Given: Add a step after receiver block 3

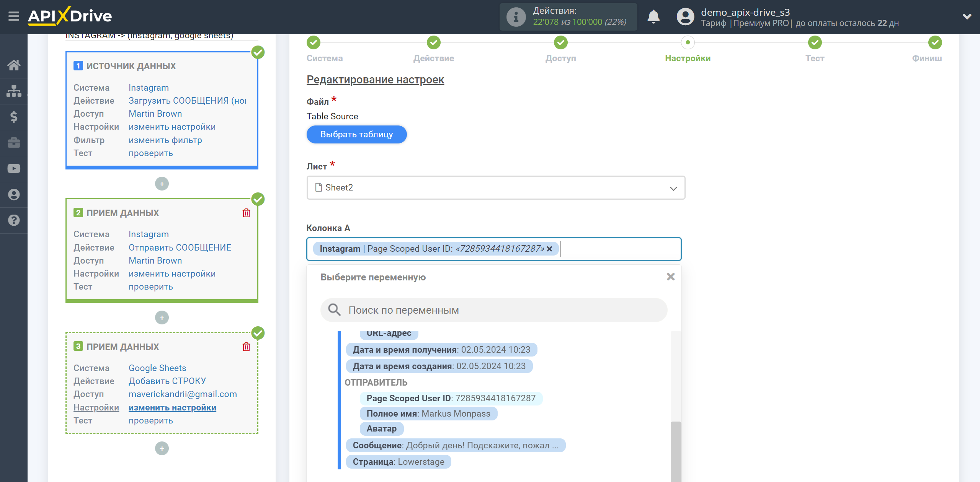Looking at the screenshot, I should pos(162,449).
